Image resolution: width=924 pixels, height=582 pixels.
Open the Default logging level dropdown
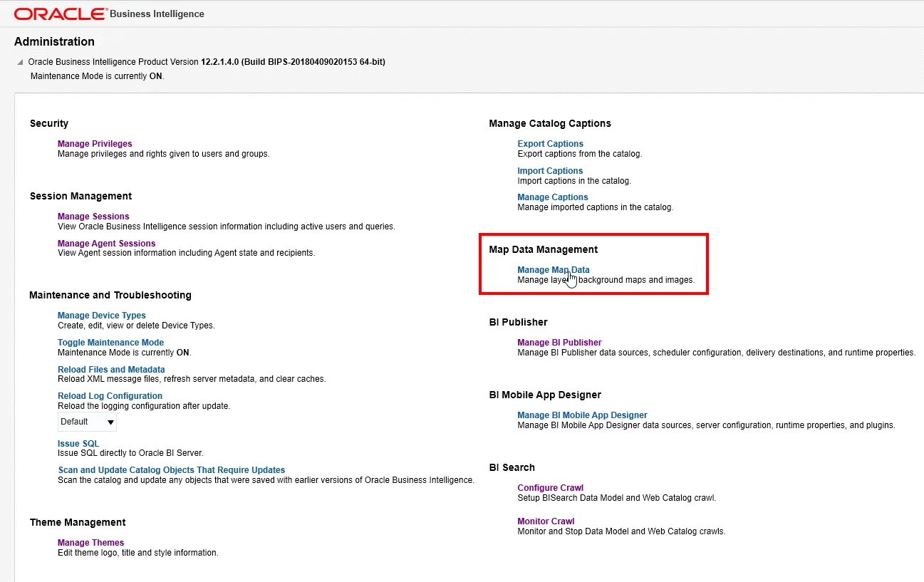click(87, 422)
